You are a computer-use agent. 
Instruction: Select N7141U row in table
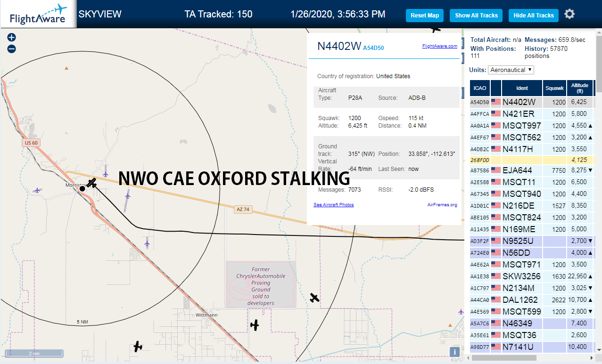(x=532, y=347)
